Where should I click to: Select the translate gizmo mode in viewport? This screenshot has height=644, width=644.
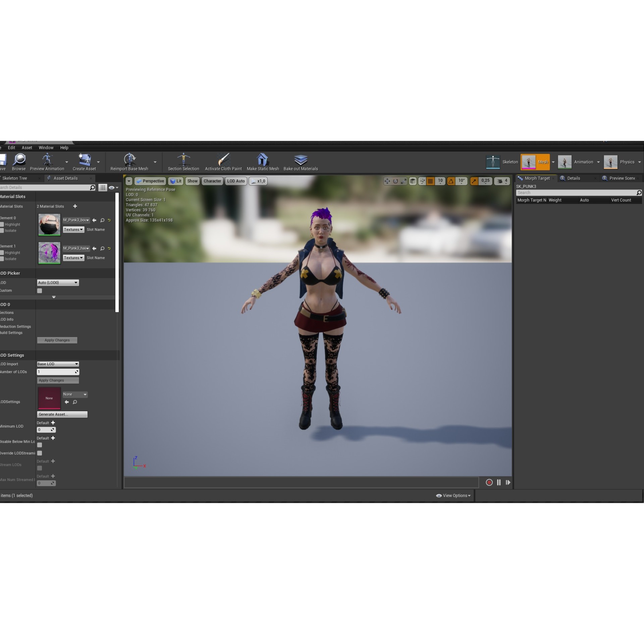tap(387, 181)
